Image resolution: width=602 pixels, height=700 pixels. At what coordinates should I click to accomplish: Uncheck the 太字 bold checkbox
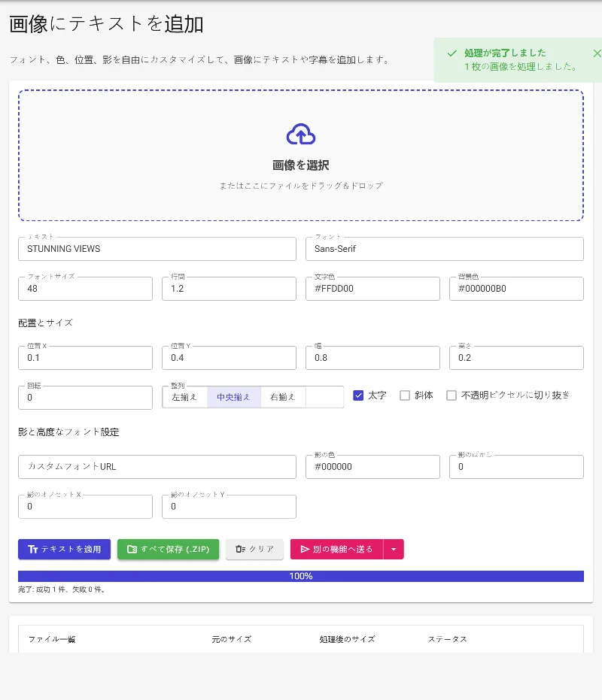358,395
